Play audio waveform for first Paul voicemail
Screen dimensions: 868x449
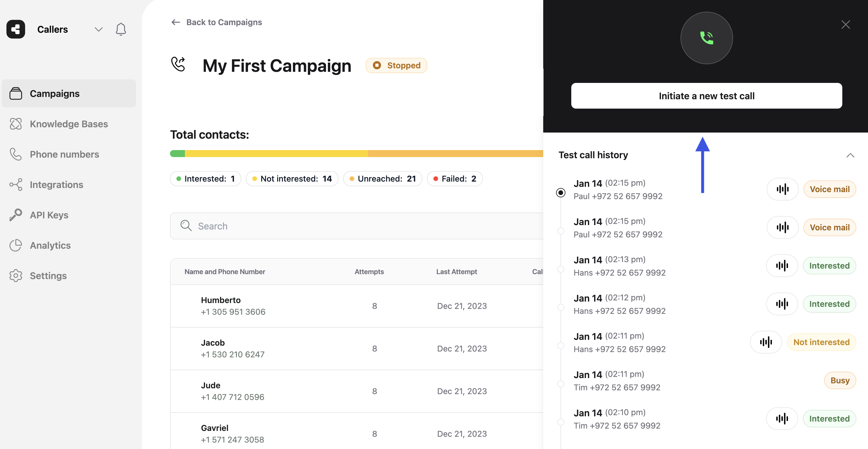pos(782,189)
